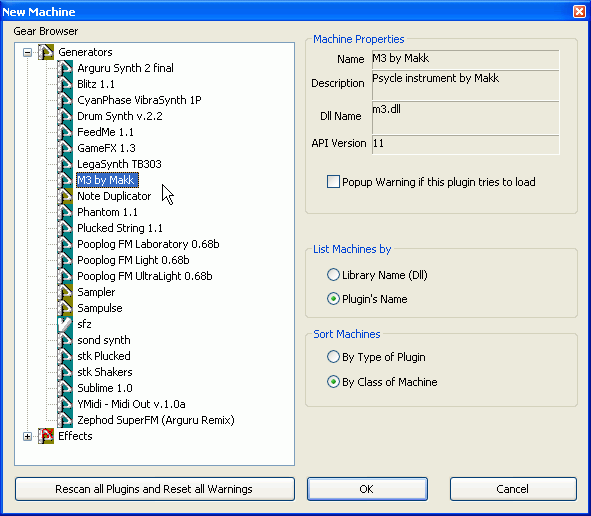Choose Pooplog FM Laboratory 0.68b
591x516 pixels.
148,244
